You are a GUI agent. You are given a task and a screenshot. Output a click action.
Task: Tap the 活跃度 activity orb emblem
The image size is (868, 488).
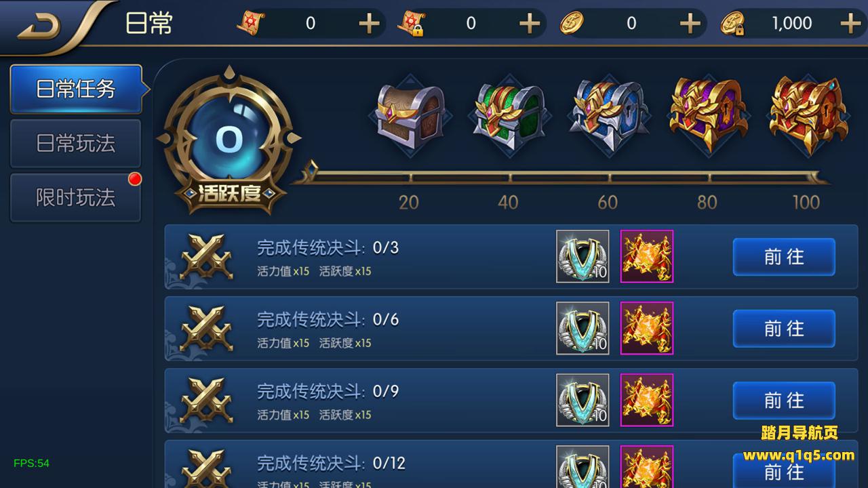(x=229, y=141)
